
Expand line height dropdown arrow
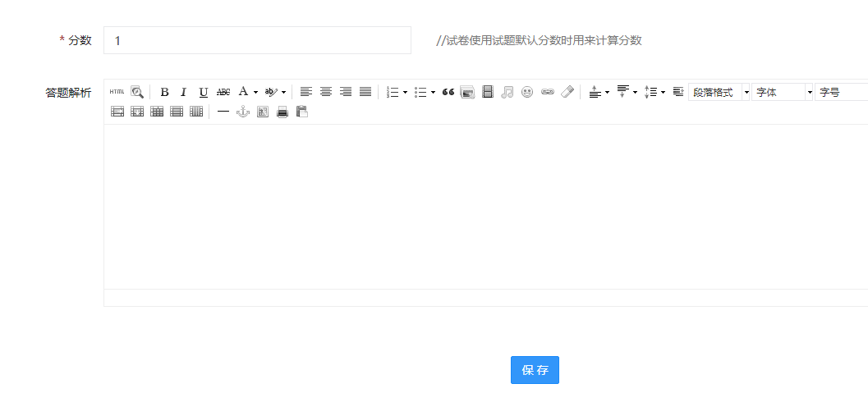pyautogui.click(x=664, y=93)
